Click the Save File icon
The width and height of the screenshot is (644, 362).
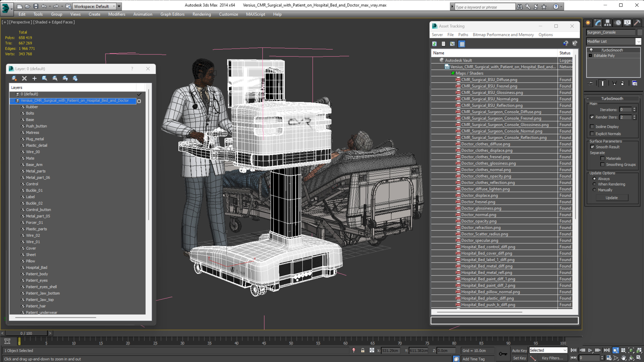coord(36,6)
